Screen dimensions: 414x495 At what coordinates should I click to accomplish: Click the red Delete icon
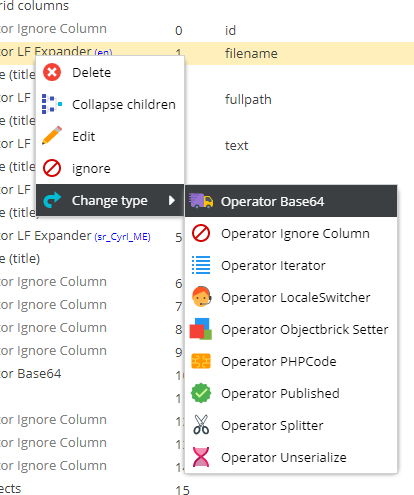point(52,72)
